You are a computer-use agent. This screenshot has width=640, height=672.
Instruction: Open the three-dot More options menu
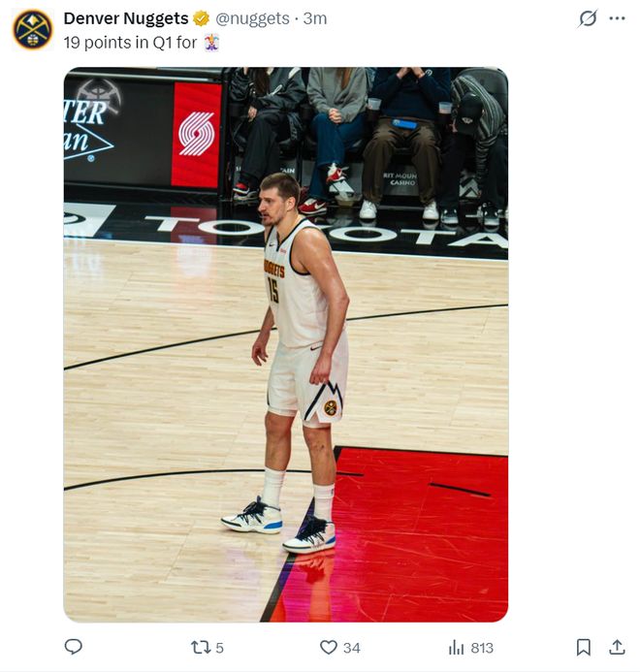click(x=617, y=18)
